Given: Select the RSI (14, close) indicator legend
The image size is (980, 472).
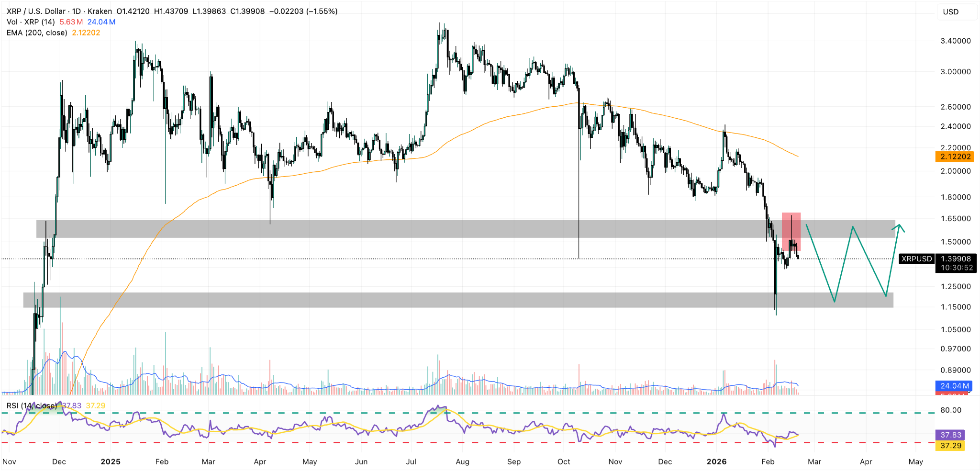Looking at the screenshot, I should click(32, 406).
